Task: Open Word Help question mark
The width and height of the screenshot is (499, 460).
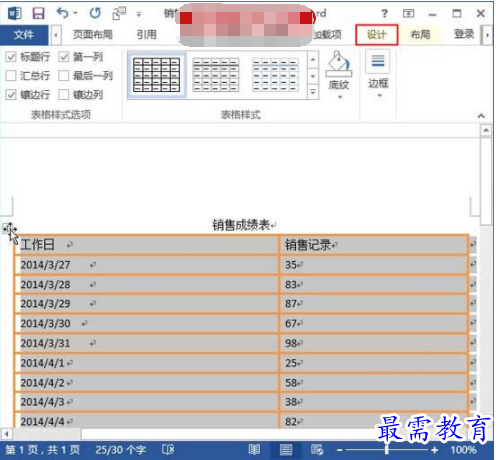Action: (x=384, y=14)
